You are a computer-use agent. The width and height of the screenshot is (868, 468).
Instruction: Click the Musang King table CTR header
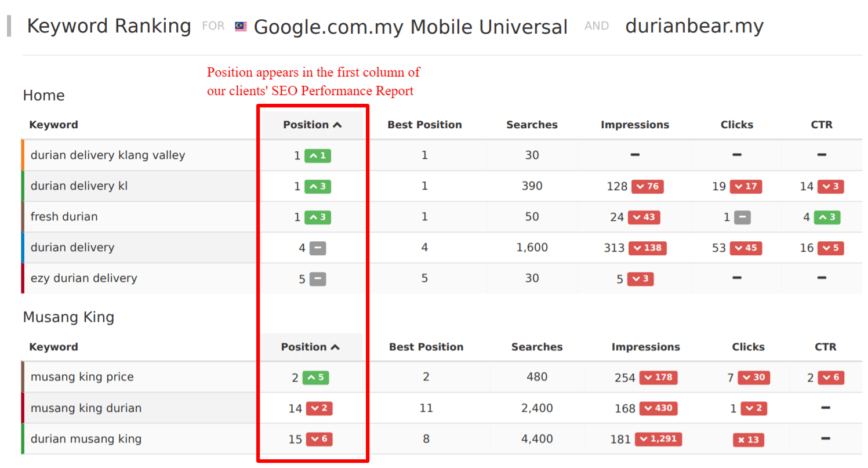(826, 347)
